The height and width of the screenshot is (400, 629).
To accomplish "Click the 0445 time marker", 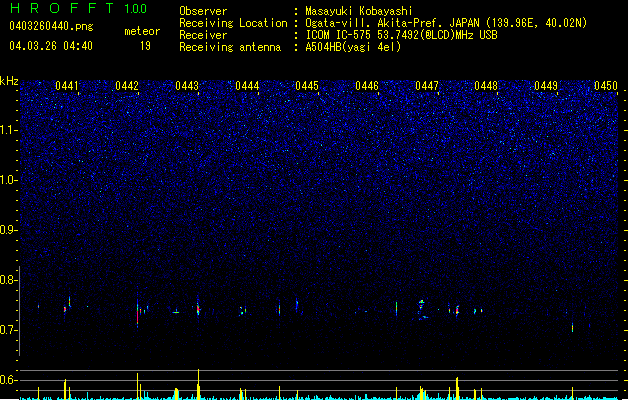I will (x=307, y=86).
